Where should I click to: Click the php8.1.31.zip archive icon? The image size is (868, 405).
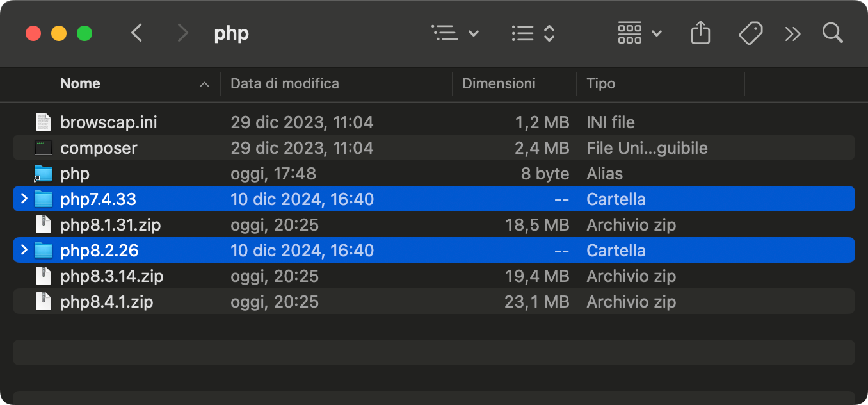(43, 224)
